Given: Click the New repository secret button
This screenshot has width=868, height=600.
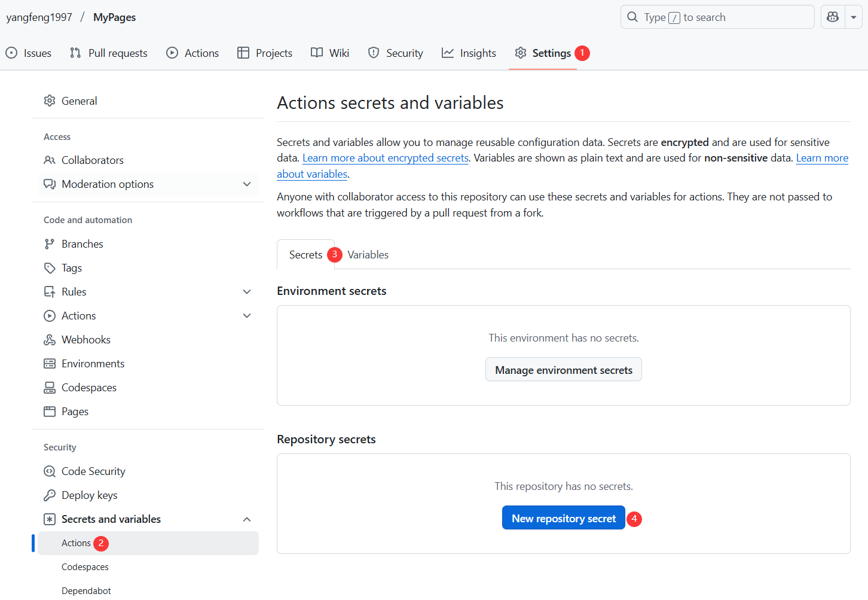Looking at the screenshot, I should 563,519.
